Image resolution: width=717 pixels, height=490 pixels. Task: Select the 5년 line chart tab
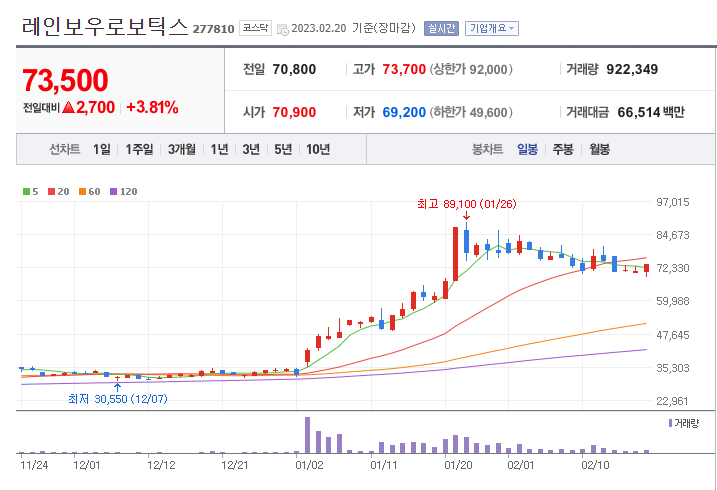(x=283, y=149)
